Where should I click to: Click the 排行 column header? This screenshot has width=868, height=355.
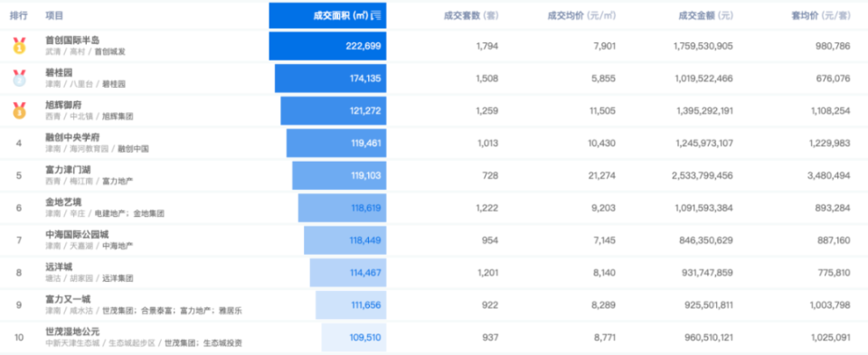pyautogui.click(x=19, y=15)
